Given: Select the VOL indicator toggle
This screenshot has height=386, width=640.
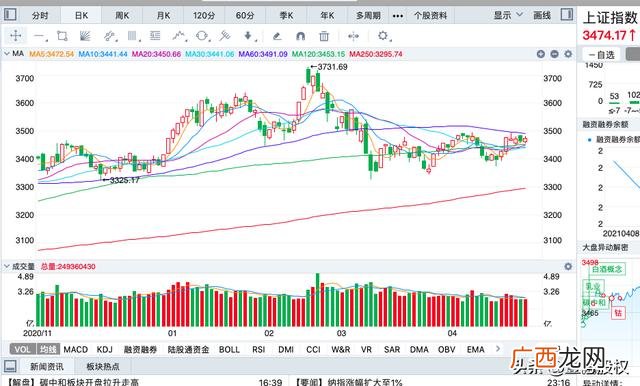Looking at the screenshot, I should 22,349.
